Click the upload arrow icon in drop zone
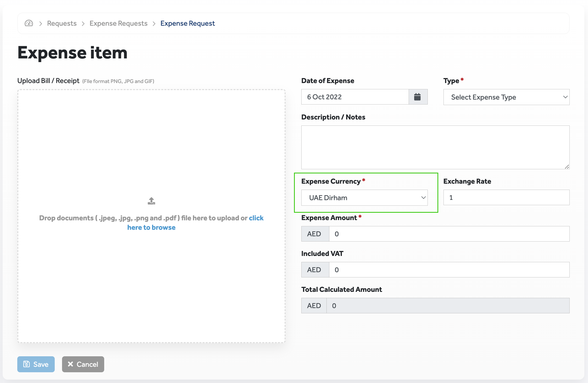The image size is (588, 383). coord(151,201)
